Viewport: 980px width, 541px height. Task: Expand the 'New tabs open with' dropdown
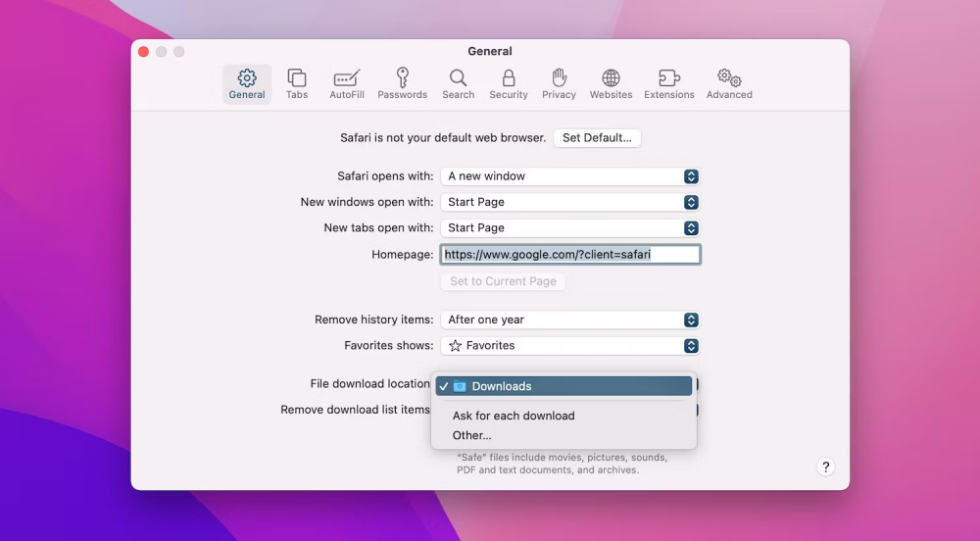569,227
